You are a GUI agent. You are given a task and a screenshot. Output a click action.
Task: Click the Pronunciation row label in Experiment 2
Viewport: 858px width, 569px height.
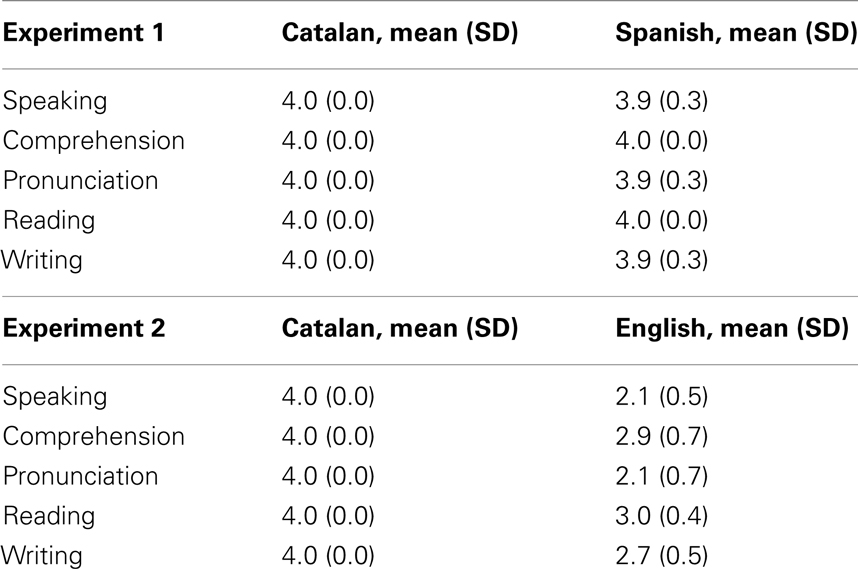tap(80, 476)
